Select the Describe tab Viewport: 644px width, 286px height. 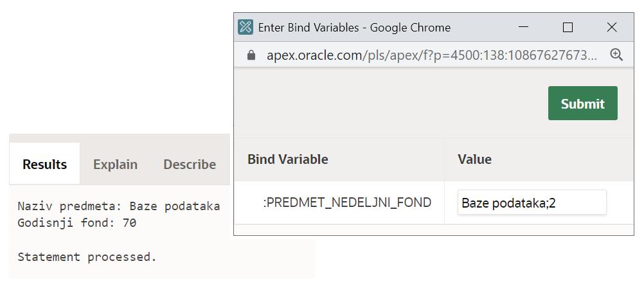(190, 165)
